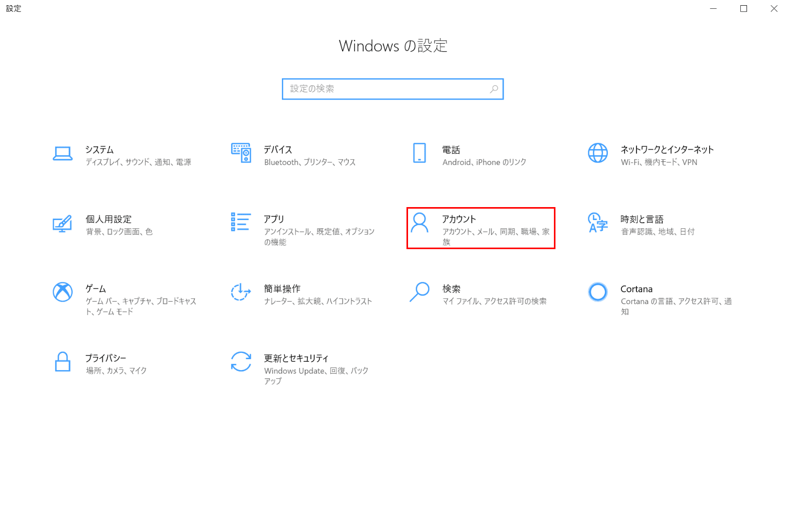Click 'Android、iPhone のリンク' description
787x532 pixels.
click(484, 162)
